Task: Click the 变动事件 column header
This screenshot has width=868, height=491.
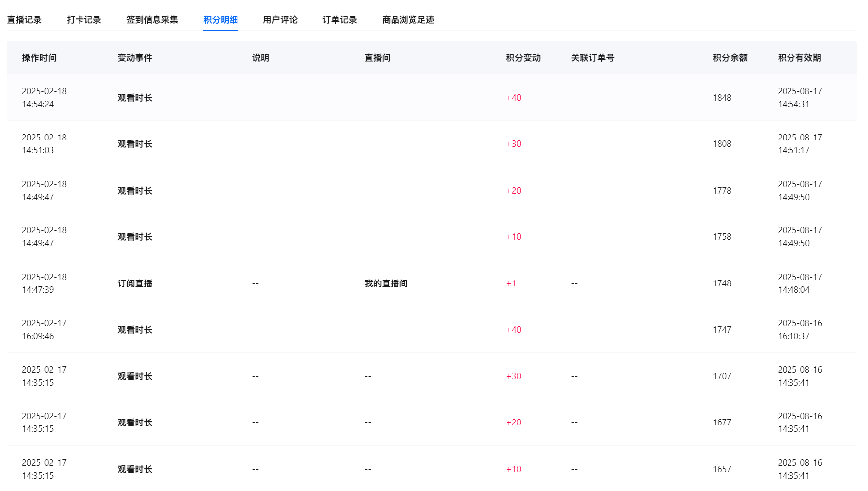Action: (x=135, y=58)
